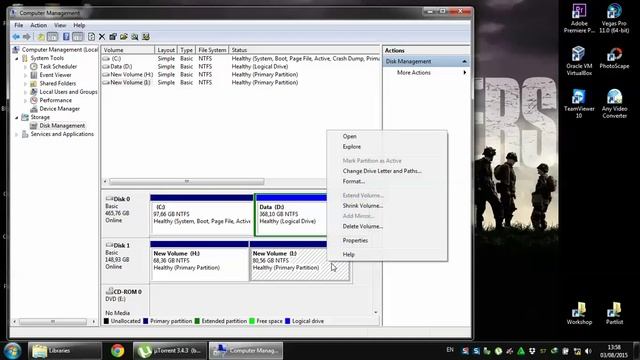640x360 pixels.
Task: Open the Action menu
Action: coord(38,25)
